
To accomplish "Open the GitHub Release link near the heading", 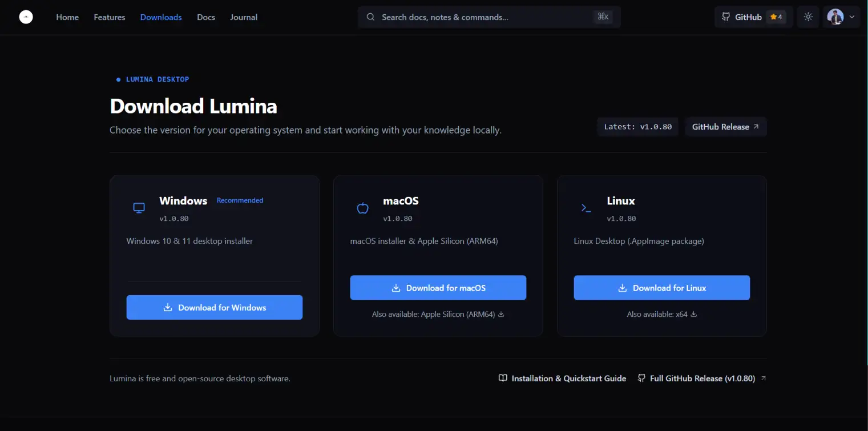I will [725, 127].
